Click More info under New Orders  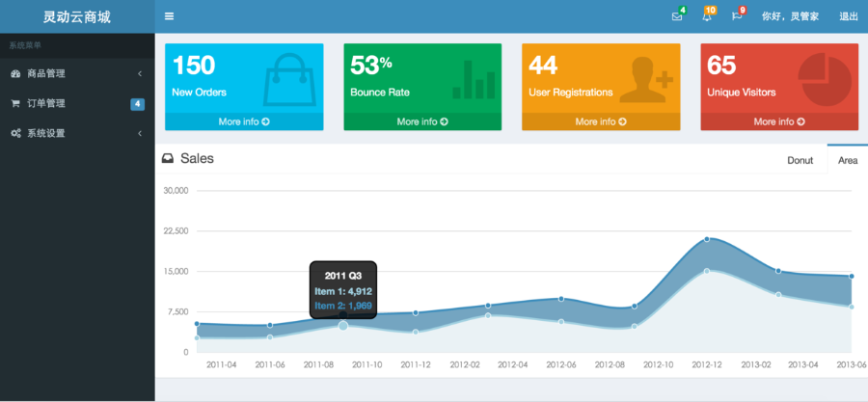click(x=244, y=121)
